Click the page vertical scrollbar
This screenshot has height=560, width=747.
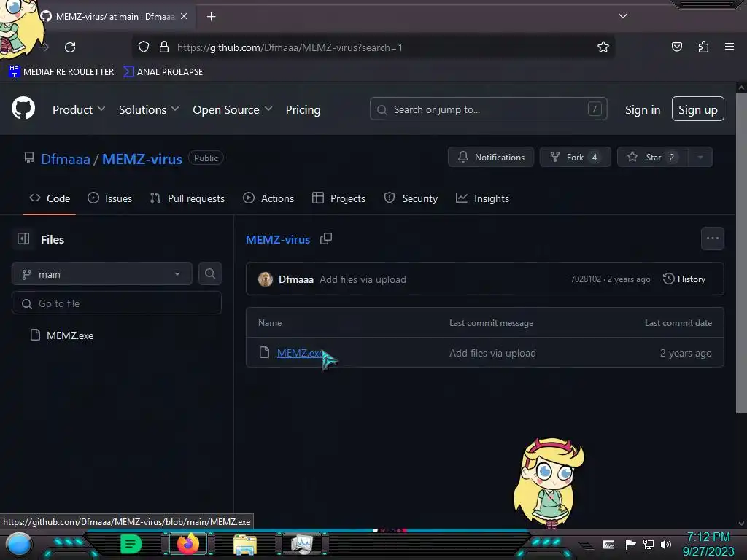tap(741, 252)
